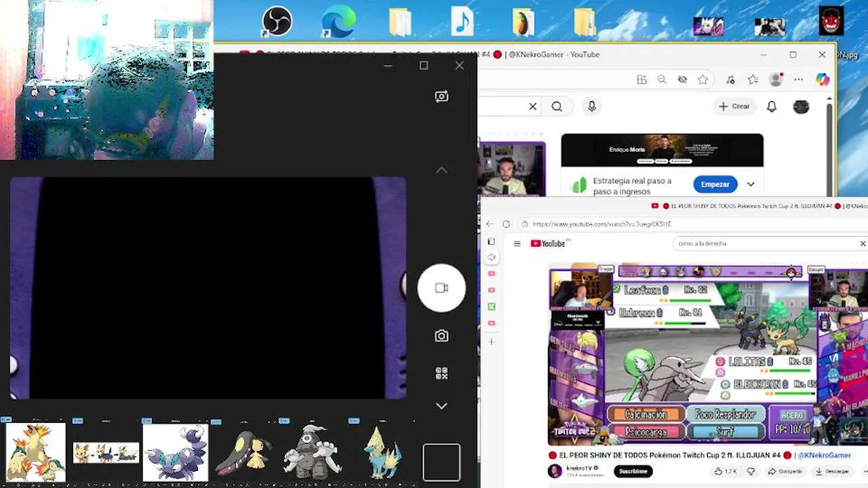Click the plus add icon in browser sidebar
This screenshot has height=488, width=868.
pyautogui.click(x=492, y=342)
